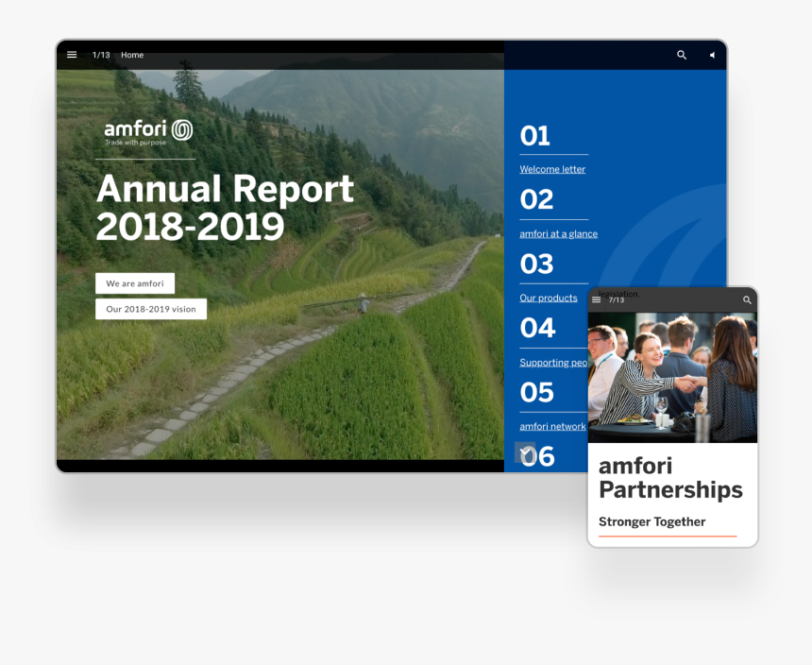The image size is (812, 665).
Task: Click the 'Our 2018-2019 vision' button
Action: [x=151, y=309]
